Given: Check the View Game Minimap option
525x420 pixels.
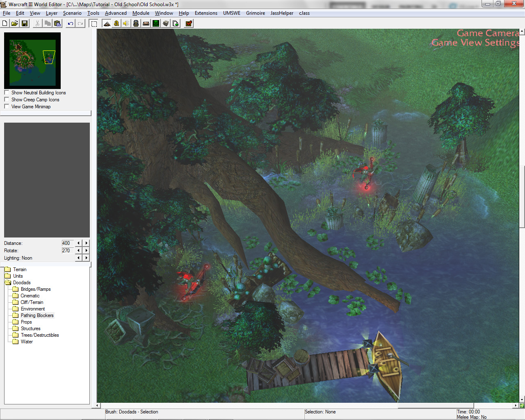Looking at the screenshot, I should point(7,107).
